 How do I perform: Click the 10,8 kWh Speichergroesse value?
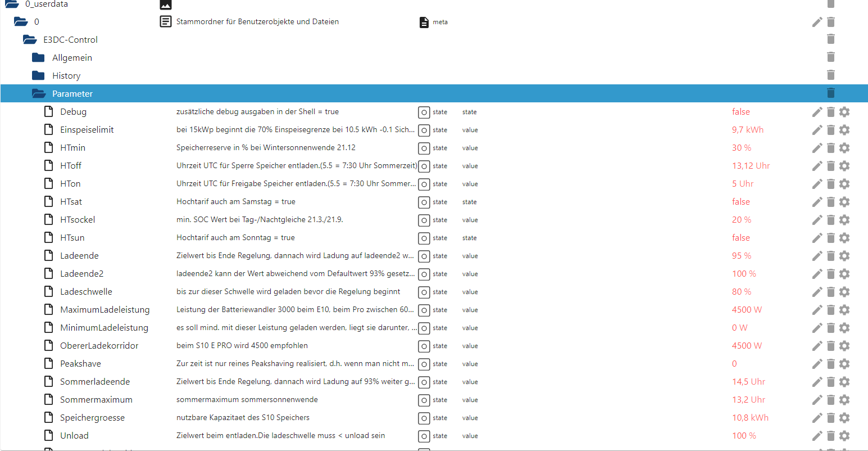click(750, 418)
